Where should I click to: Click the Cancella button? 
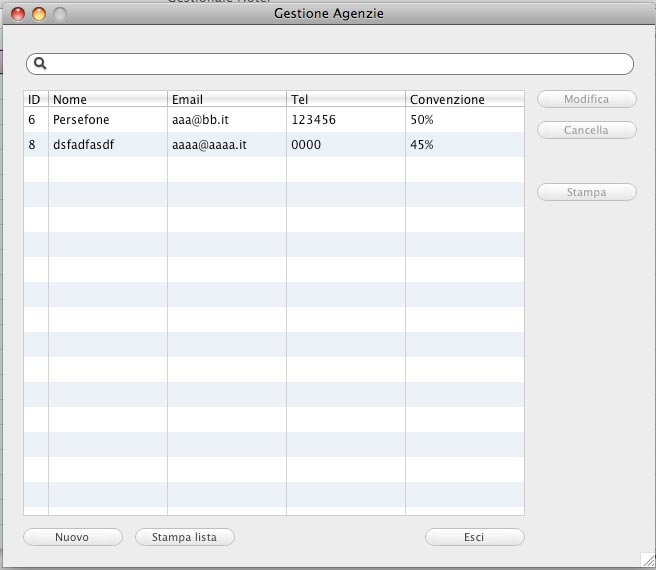[587, 130]
